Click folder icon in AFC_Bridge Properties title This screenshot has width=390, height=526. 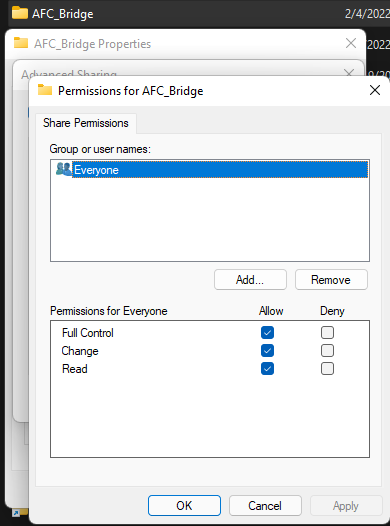pyautogui.click(x=21, y=43)
